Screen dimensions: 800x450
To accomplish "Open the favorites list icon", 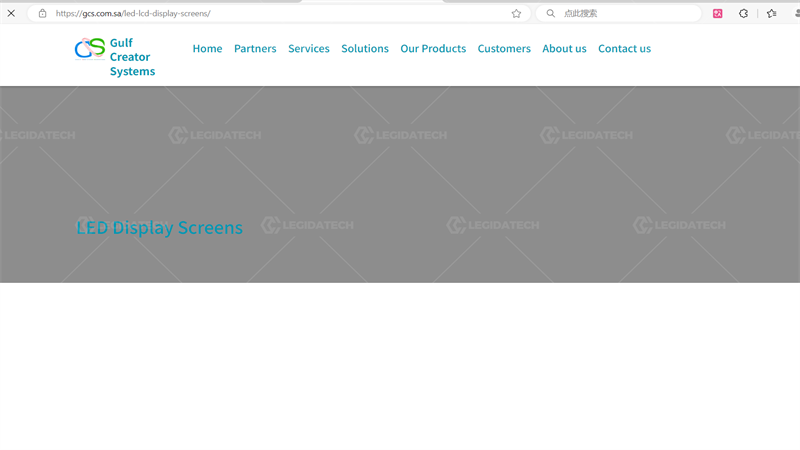I will coord(771,14).
